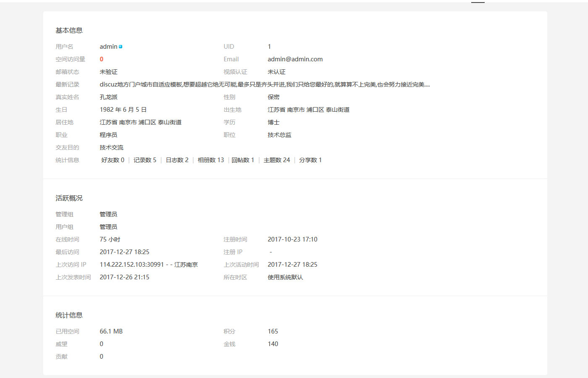Open the 相册数 13 albums link
The image size is (588, 378).
point(211,160)
